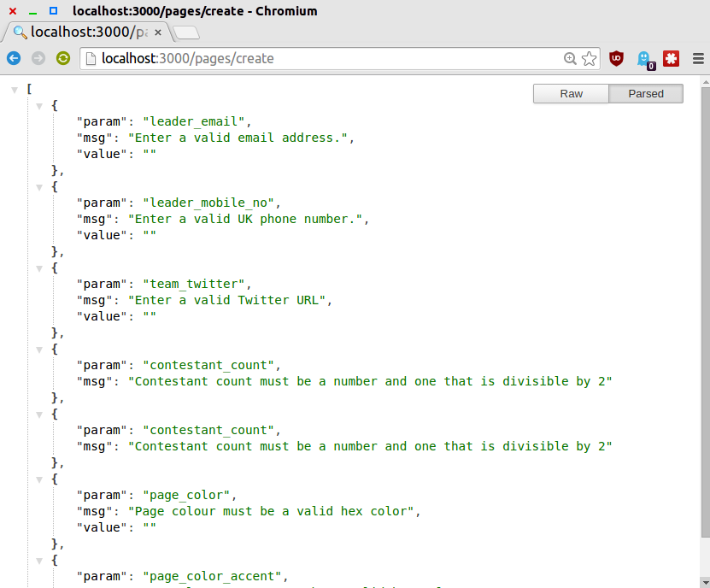Collapse the team_twitter object
The image size is (710, 588).
38,268
